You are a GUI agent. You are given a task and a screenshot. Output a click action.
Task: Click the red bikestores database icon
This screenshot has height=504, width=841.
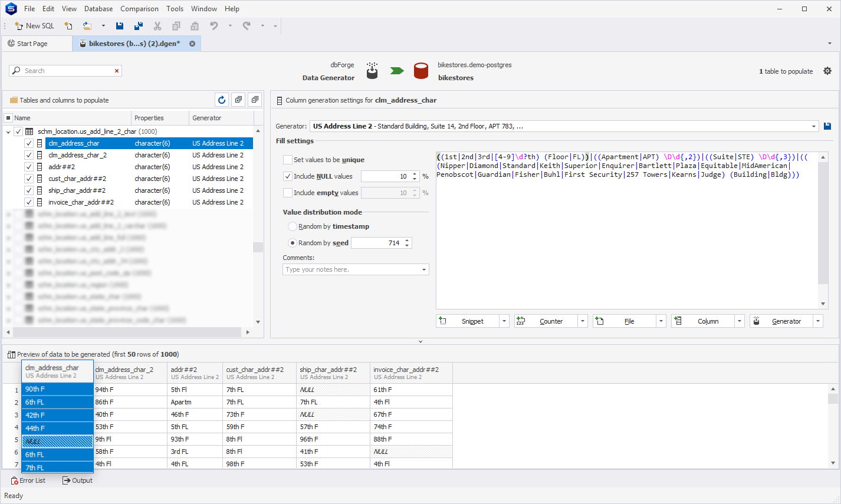coord(420,71)
